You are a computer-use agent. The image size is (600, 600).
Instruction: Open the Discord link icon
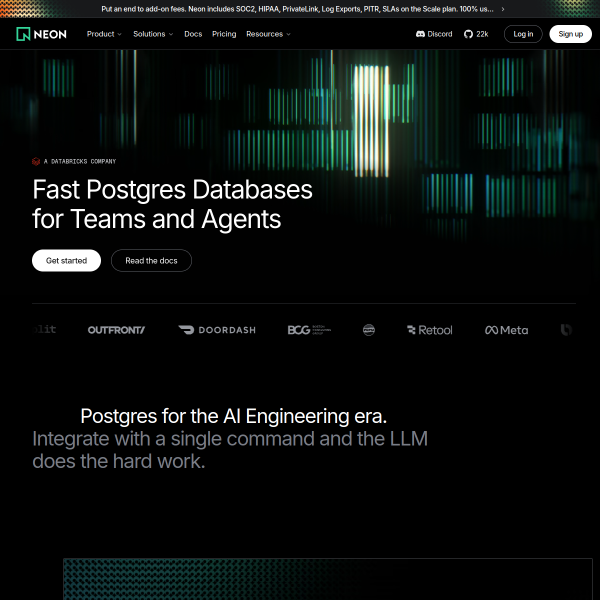(420, 34)
